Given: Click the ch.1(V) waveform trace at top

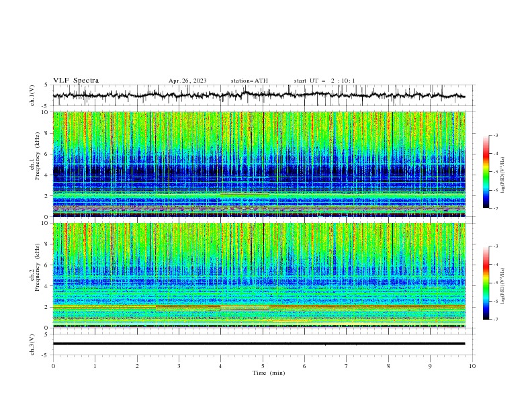Looking at the screenshot, I should 259,95.
